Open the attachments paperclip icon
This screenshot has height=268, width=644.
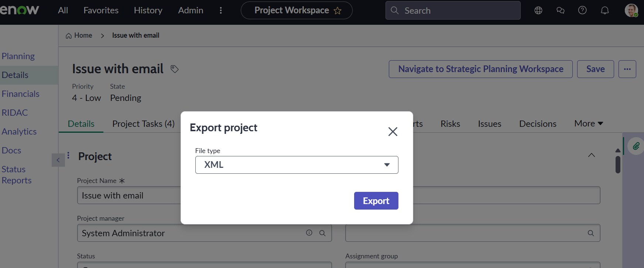coord(636,146)
